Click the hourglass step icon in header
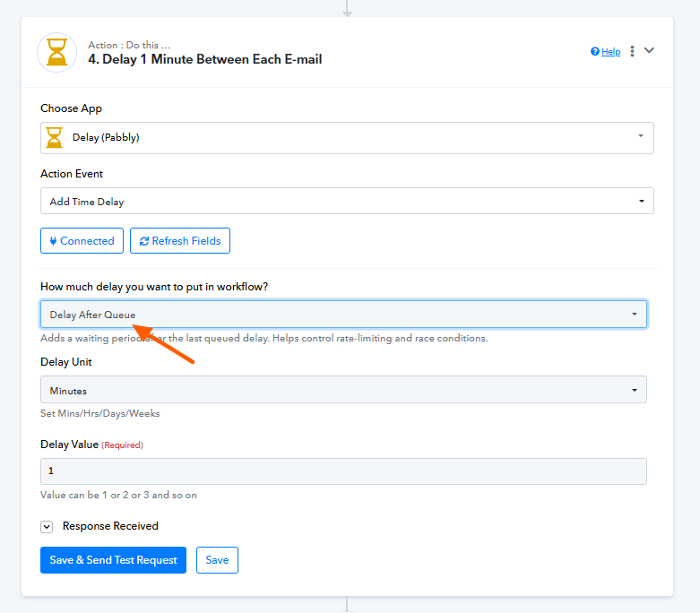Screen dimensions: 700x613 point(56,52)
